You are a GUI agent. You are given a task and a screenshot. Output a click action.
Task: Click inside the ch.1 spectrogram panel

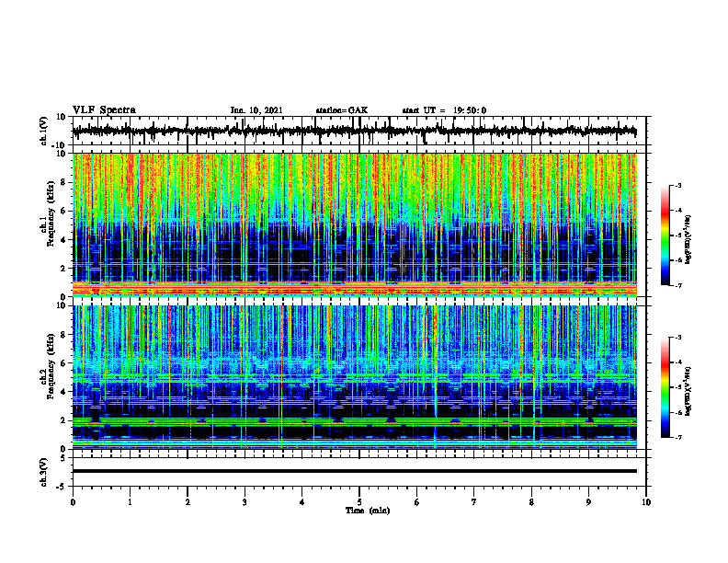[354, 224]
